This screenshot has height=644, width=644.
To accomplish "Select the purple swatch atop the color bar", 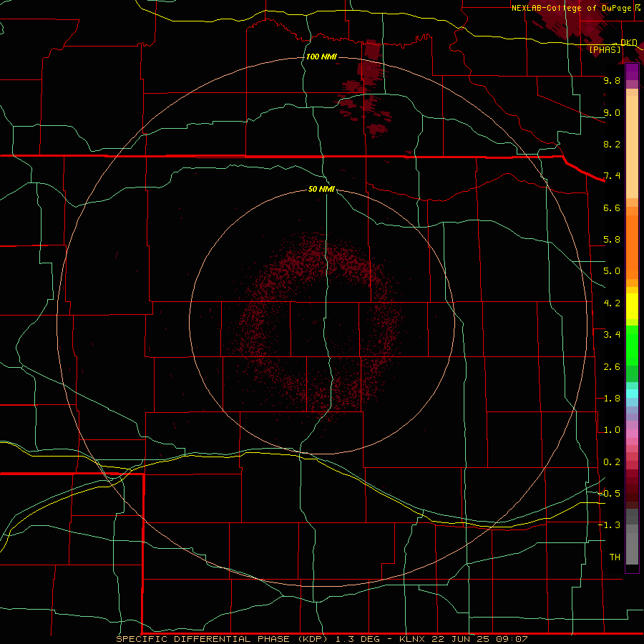I will pyautogui.click(x=632, y=72).
